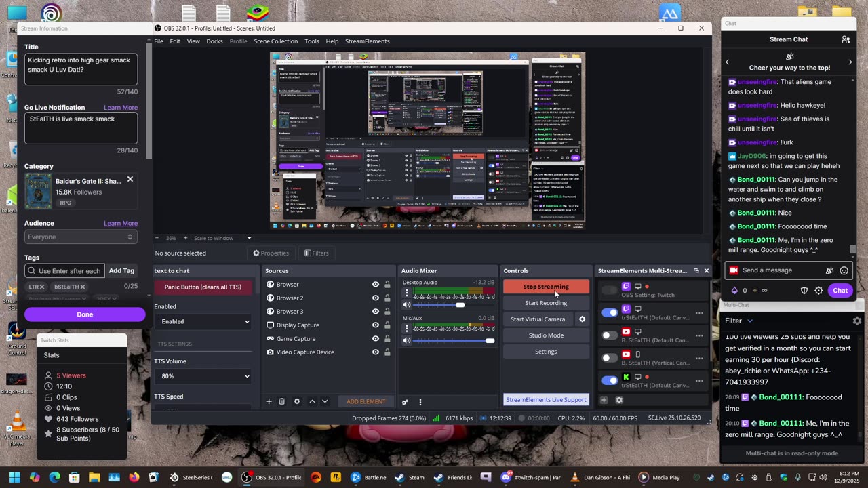Open the Docks menu
The height and width of the screenshot is (488, 868).
coord(214,41)
